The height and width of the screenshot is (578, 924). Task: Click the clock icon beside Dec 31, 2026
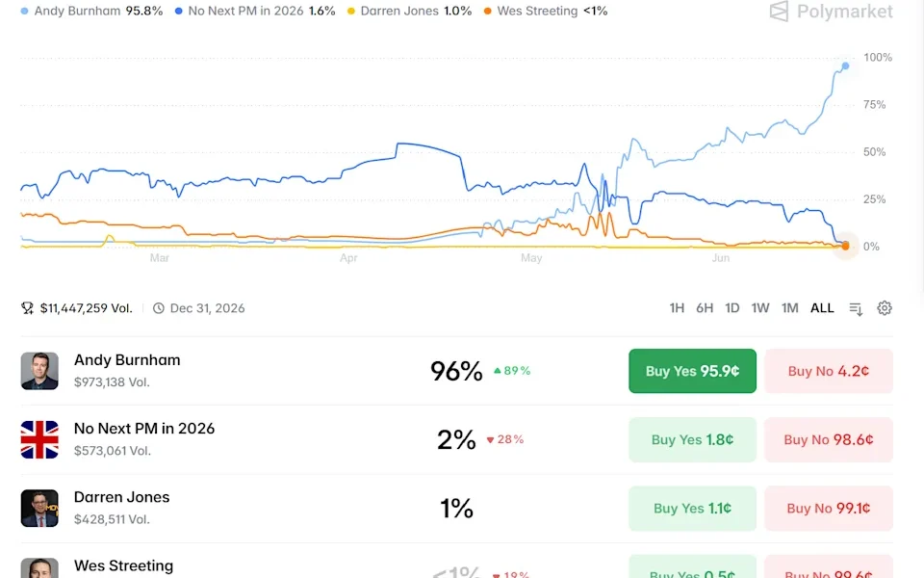(x=159, y=308)
